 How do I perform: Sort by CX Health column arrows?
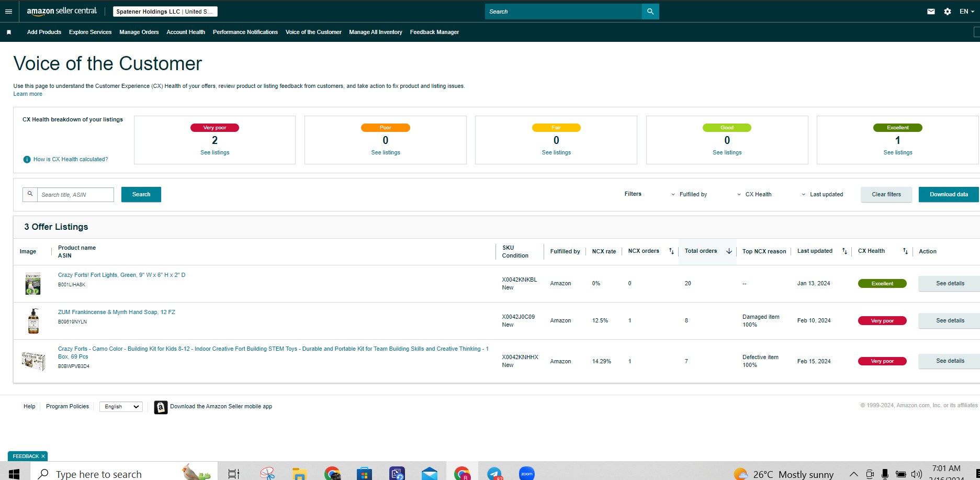pos(905,251)
